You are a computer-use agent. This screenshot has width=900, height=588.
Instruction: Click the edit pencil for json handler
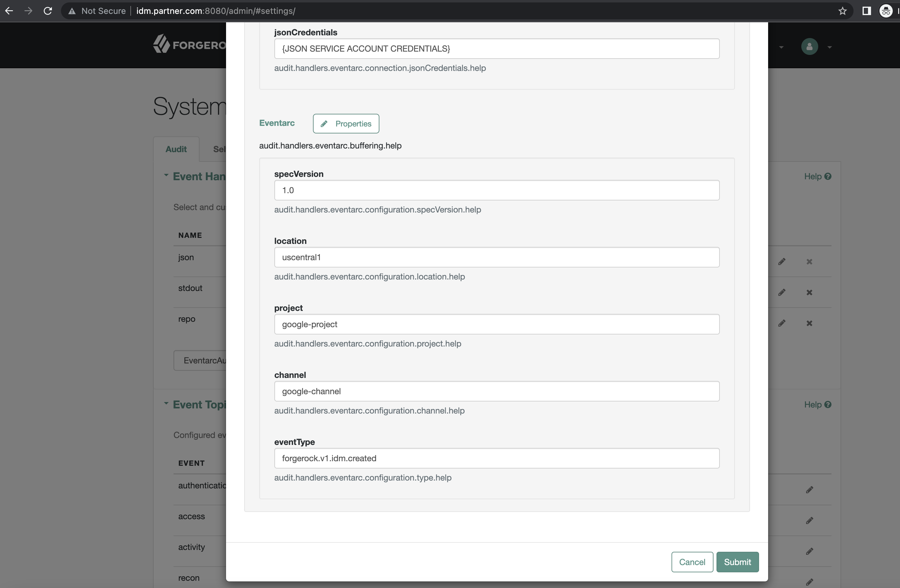(x=782, y=262)
